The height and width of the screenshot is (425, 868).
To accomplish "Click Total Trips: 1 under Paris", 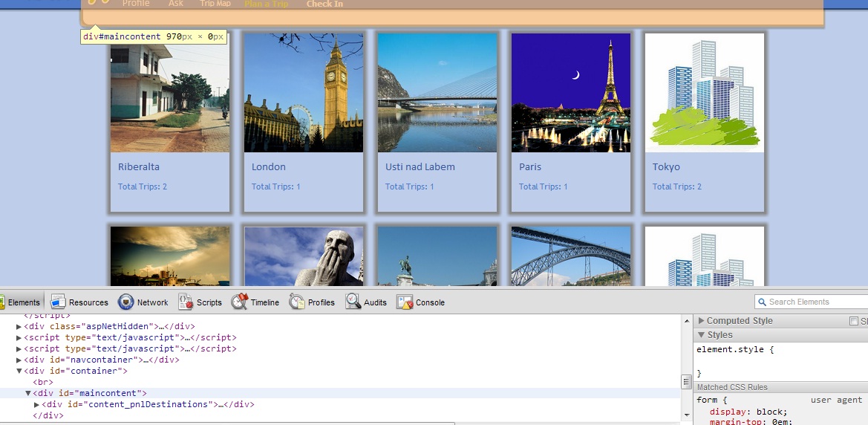I will pyautogui.click(x=543, y=186).
